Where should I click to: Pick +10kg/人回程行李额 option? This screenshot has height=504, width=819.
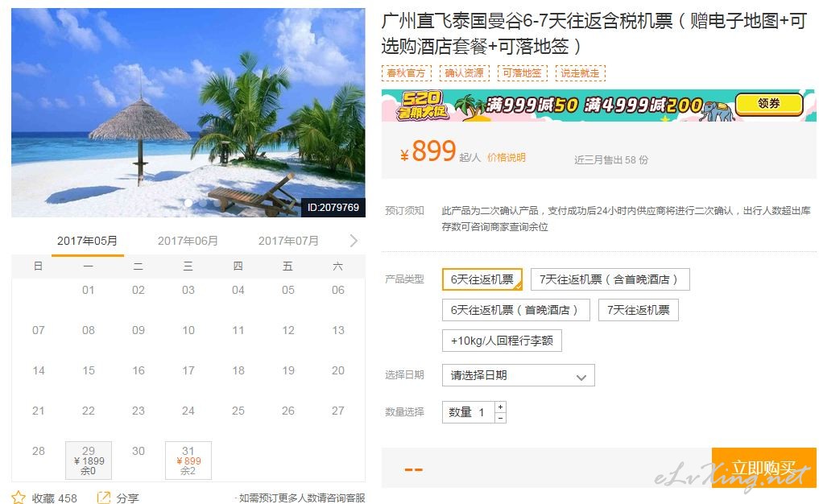click(x=502, y=341)
